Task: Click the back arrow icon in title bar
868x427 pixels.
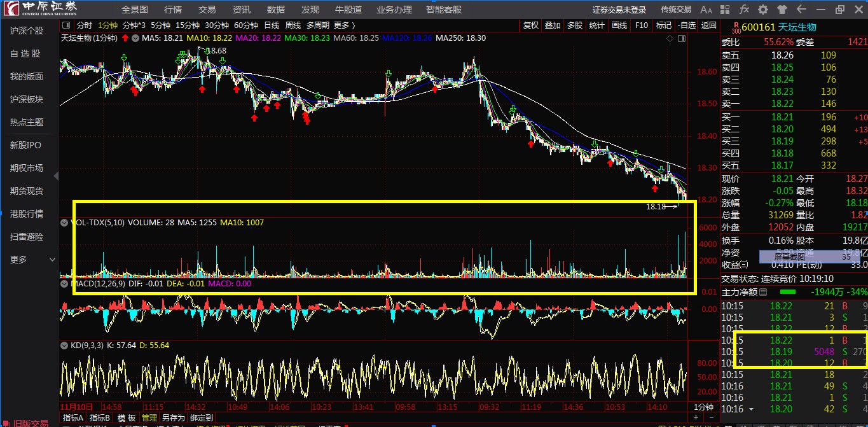Action: pyautogui.click(x=801, y=10)
